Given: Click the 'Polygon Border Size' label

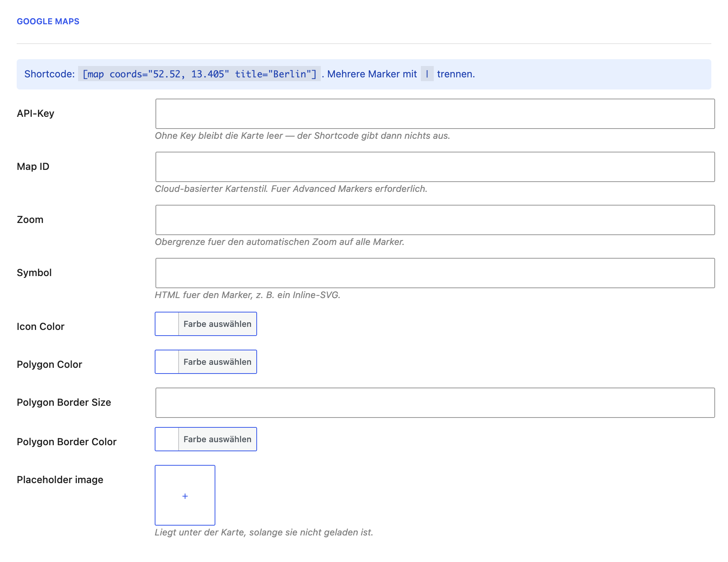Looking at the screenshot, I should [64, 402].
